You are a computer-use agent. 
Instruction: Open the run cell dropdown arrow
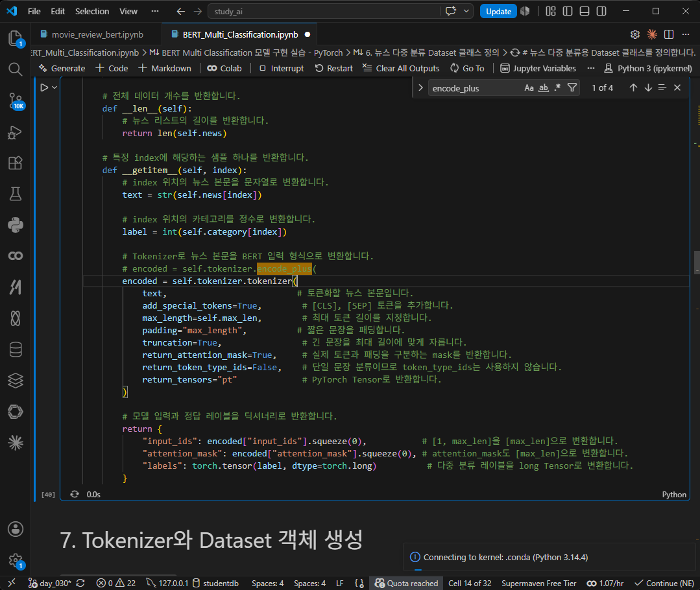pyautogui.click(x=54, y=88)
